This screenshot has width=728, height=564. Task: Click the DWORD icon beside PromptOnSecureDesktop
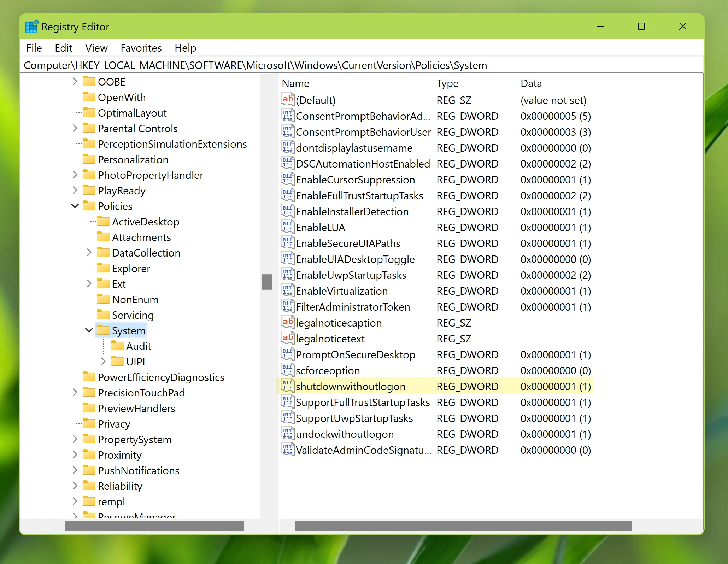point(288,354)
